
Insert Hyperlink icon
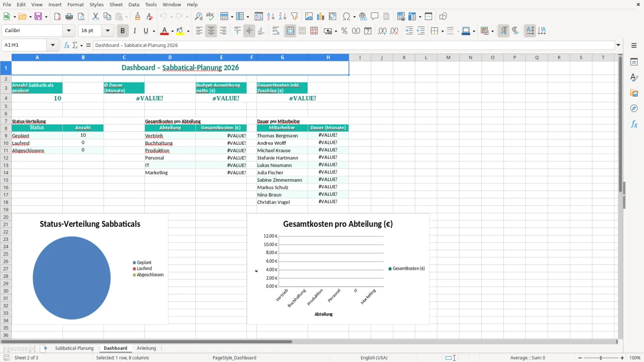363,17
